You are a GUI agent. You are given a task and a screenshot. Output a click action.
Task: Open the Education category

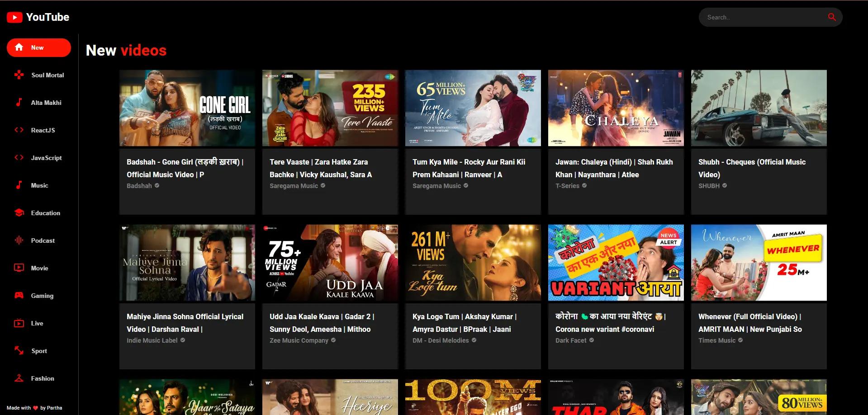coord(39,213)
